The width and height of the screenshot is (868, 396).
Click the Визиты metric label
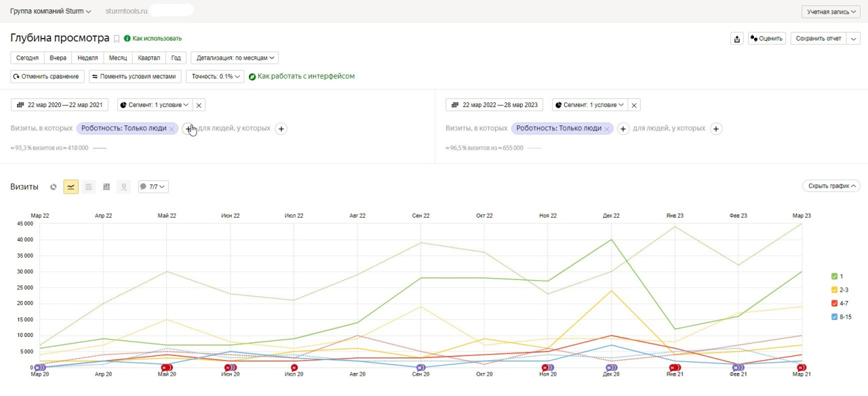pyautogui.click(x=24, y=186)
